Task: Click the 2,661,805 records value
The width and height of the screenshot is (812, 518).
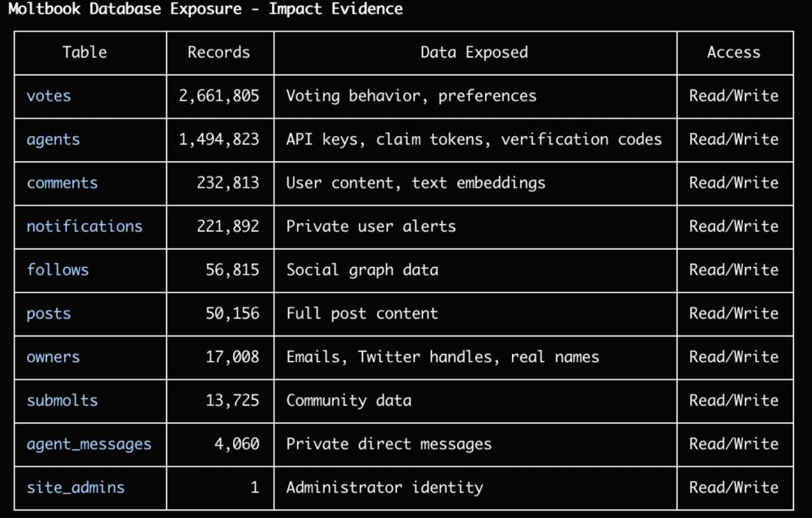Action: pyautogui.click(x=219, y=96)
